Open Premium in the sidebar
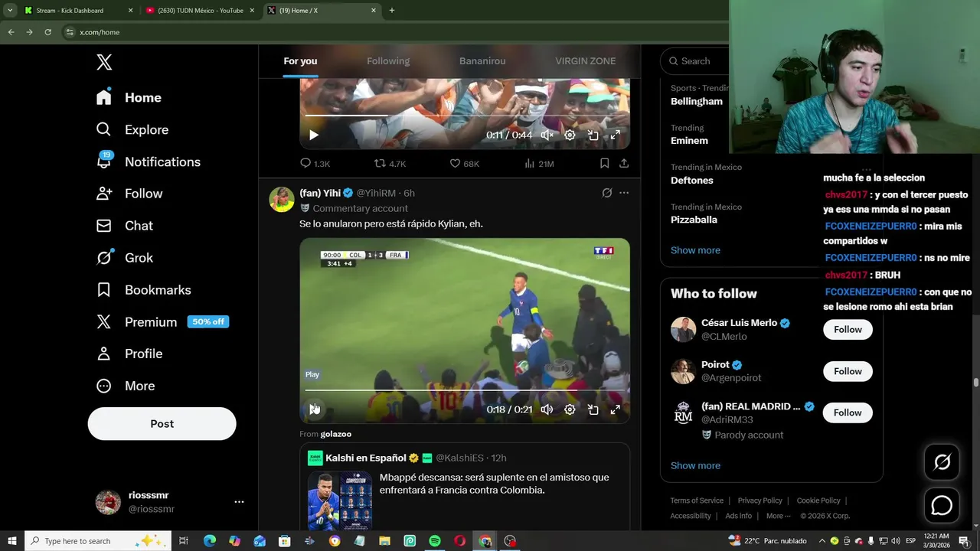Viewport: 980px width, 551px height. click(x=162, y=322)
